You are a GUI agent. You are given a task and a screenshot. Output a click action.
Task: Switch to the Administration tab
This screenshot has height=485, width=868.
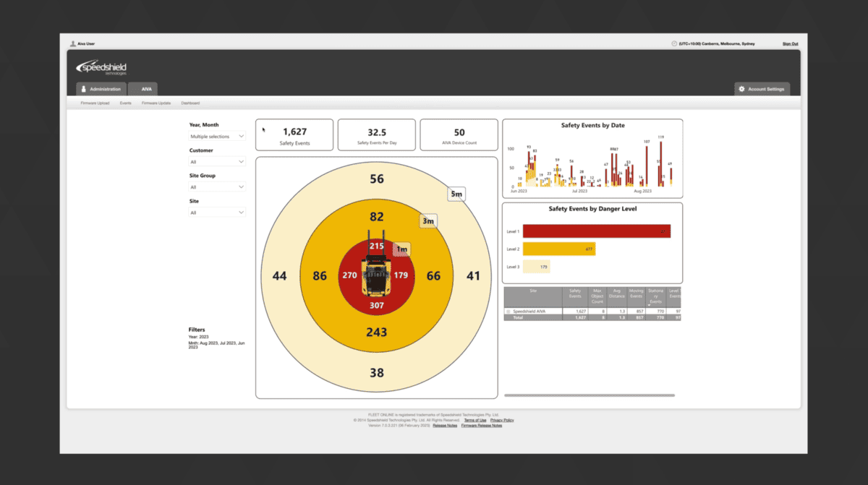click(x=101, y=89)
